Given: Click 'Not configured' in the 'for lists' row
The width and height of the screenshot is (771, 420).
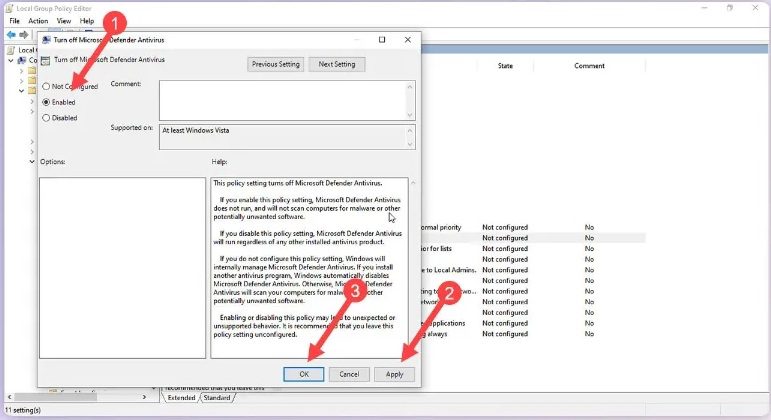Looking at the screenshot, I should (x=505, y=248).
